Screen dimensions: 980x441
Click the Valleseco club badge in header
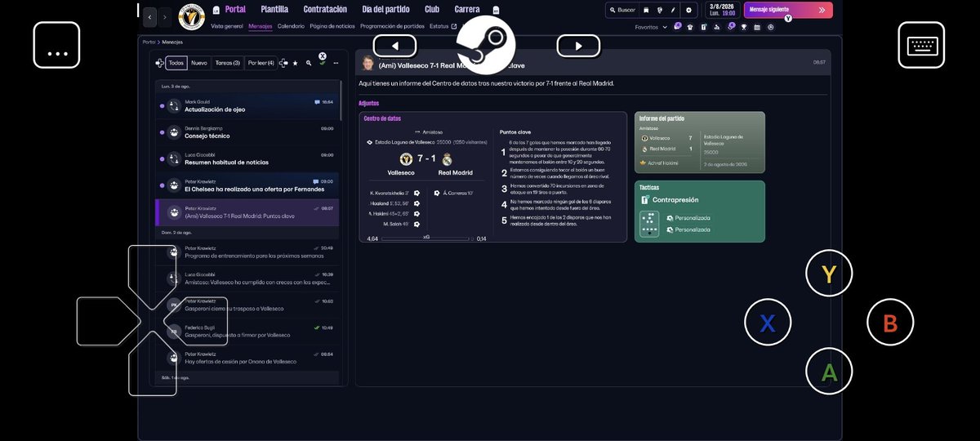[191, 17]
